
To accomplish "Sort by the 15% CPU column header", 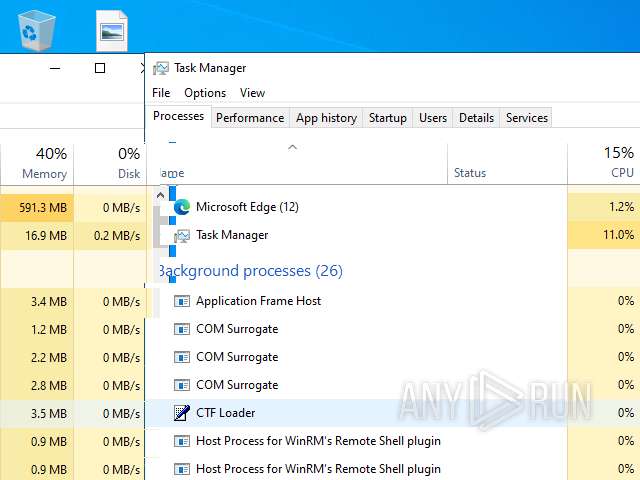I will click(604, 164).
